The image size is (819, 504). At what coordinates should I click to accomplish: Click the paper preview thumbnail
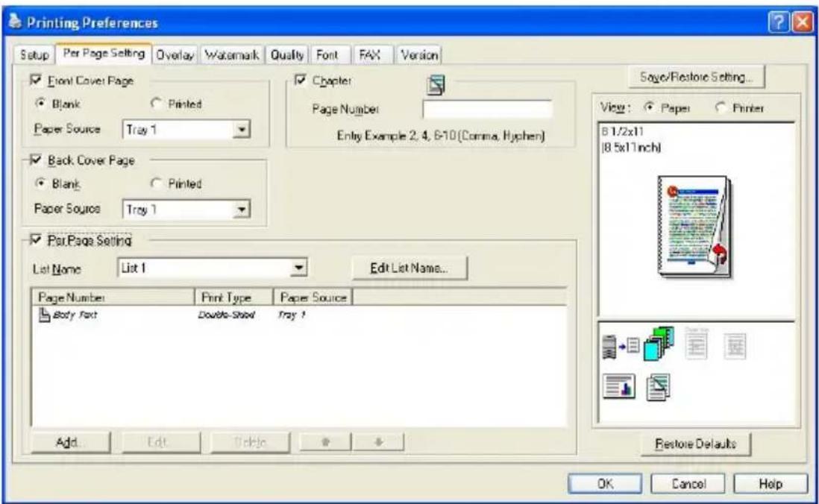coord(694,227)
